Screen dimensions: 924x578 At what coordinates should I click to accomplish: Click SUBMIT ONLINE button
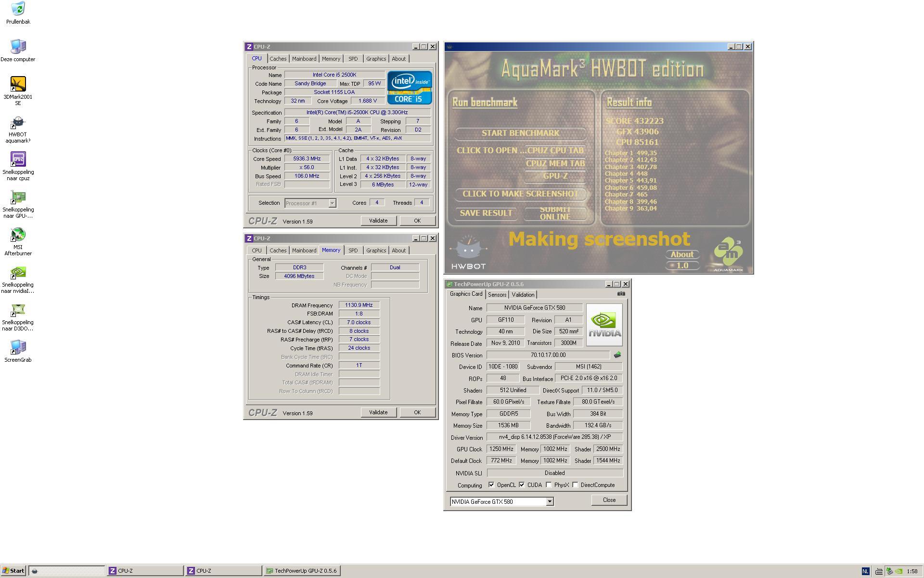[555, 213]
